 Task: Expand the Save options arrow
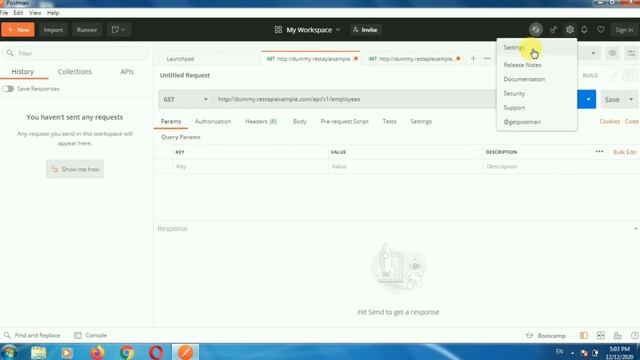point(631,100)
